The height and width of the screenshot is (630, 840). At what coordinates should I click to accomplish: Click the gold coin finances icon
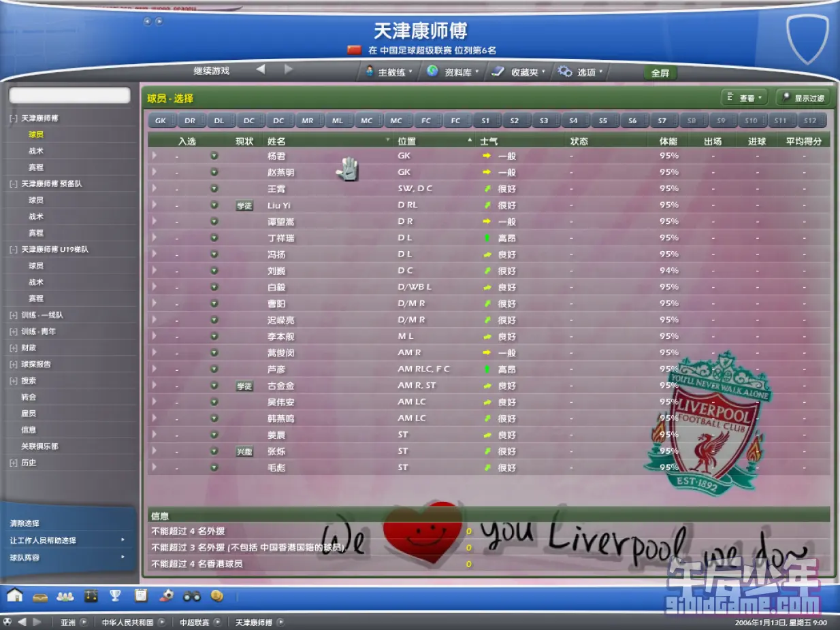216,595
